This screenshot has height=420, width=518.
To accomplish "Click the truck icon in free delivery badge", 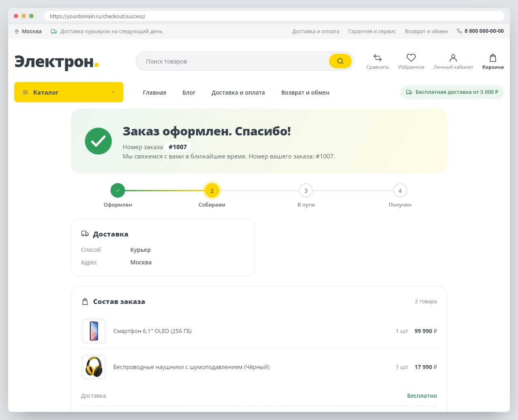I will pos(409,92).
